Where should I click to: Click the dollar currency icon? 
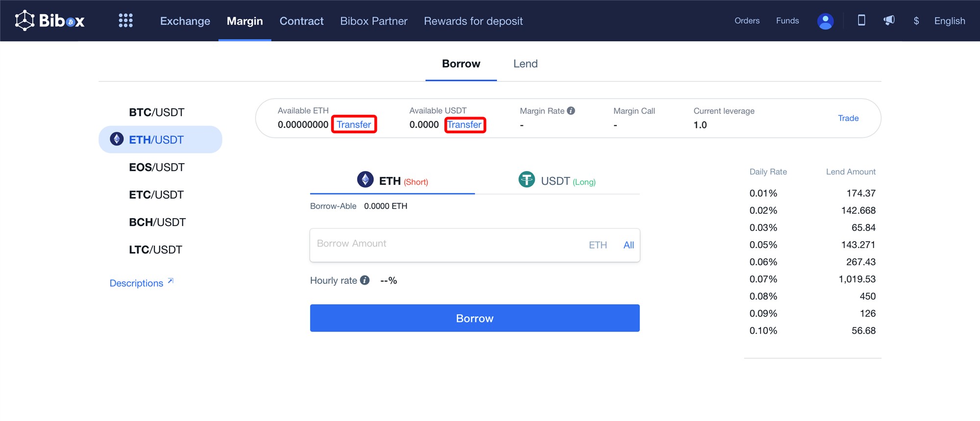916,21
